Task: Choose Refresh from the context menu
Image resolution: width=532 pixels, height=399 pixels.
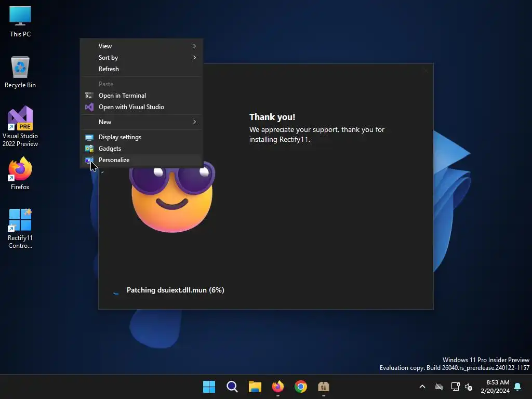Action: coord(141,69)
